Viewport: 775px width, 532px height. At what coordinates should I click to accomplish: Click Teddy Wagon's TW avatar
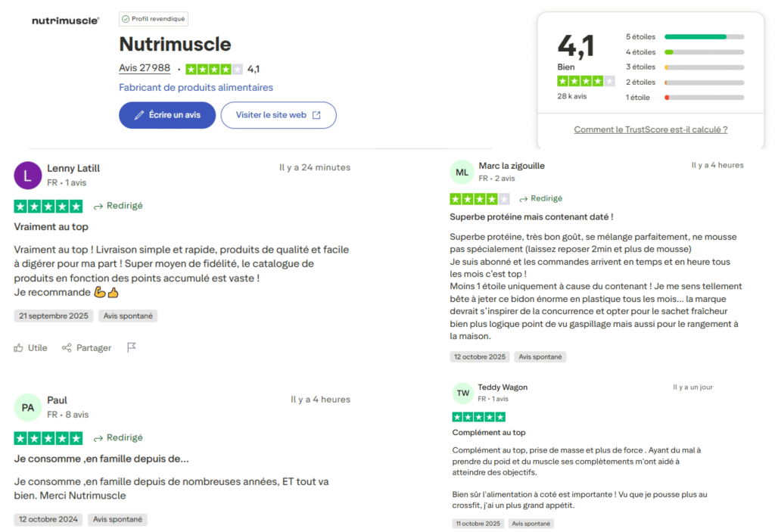click(462, 393)
